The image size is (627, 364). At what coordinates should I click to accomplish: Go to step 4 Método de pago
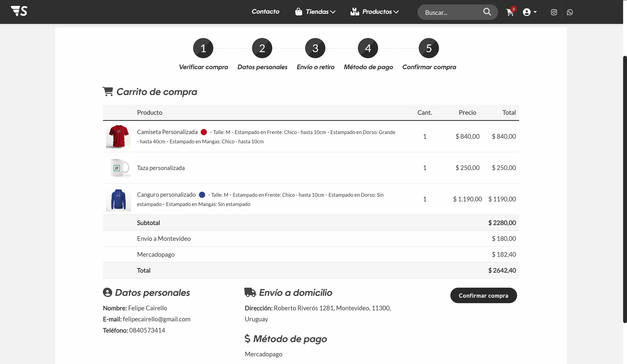point(368,48)
